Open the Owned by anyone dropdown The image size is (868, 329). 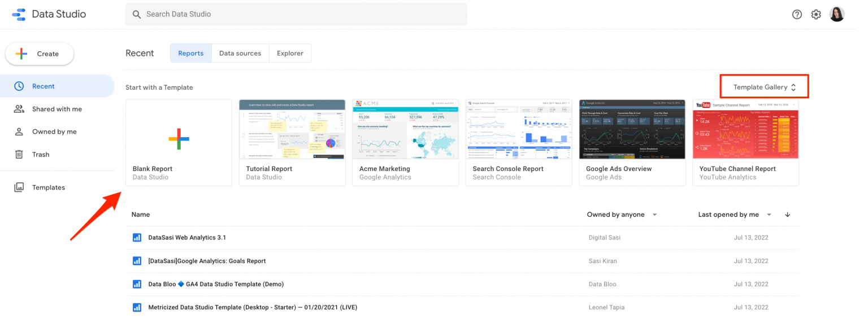[x=622, y=215]
